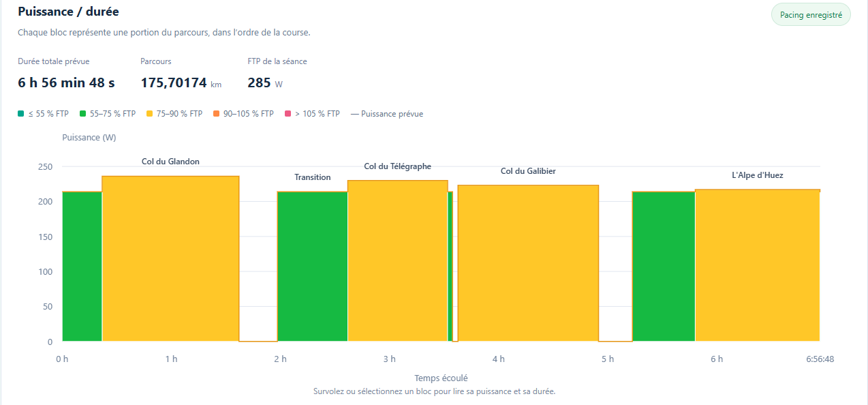Click the Puissance (W) axis title
868x405 pixels.
click(x=89, y=138)
